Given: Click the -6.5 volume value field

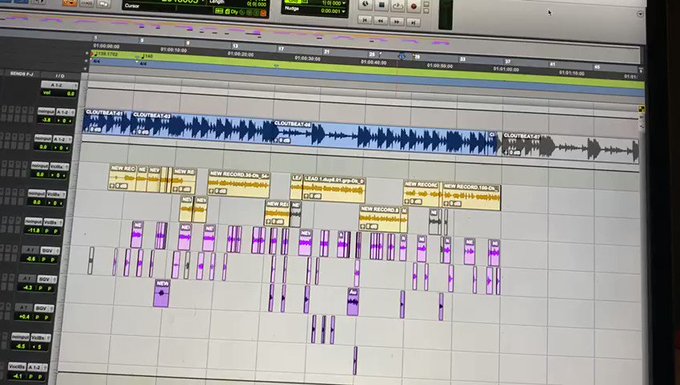Looking at the screenshot, I should click(20, 346).
